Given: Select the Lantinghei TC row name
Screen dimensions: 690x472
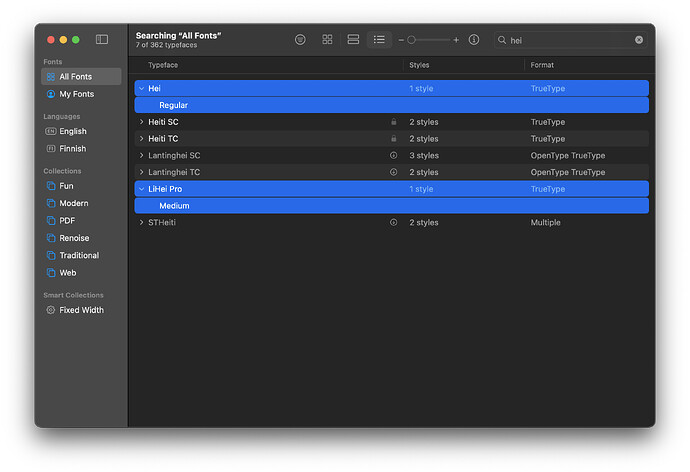Looking at the screenshot, I should [x=174, y=172].
